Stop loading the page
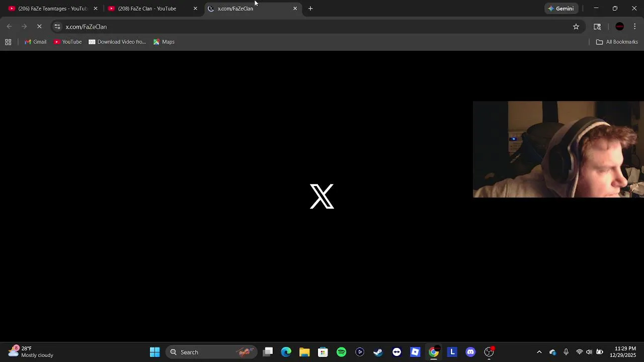 39,27
